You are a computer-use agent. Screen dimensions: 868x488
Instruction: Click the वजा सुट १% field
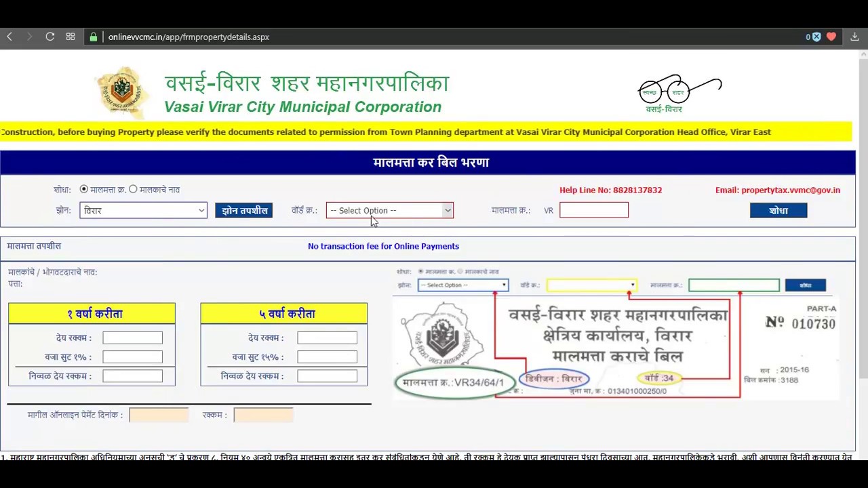click(132, 357)
